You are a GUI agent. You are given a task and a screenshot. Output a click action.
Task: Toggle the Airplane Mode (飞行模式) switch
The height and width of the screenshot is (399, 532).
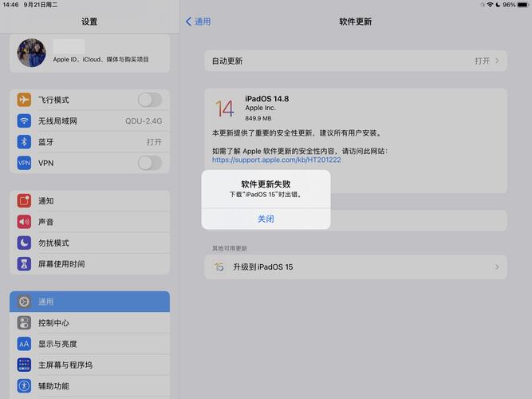coord(150,100)
